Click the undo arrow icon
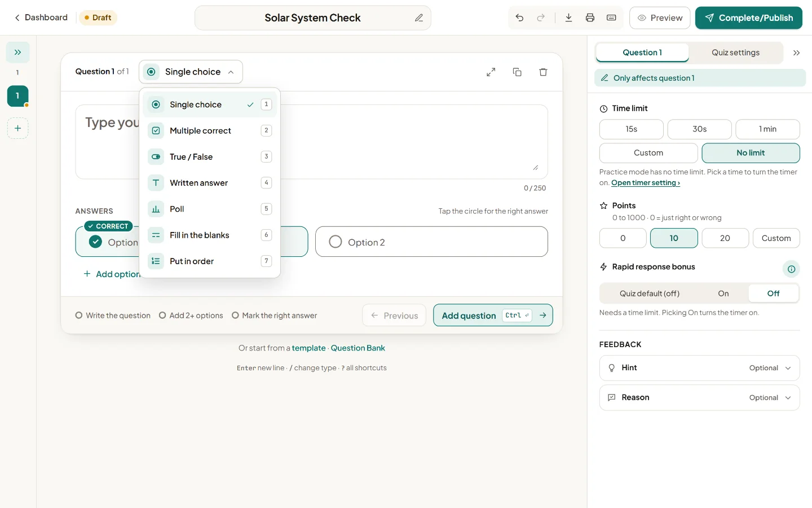The width and height of the screenshot is (812, 508). [519, 18]
